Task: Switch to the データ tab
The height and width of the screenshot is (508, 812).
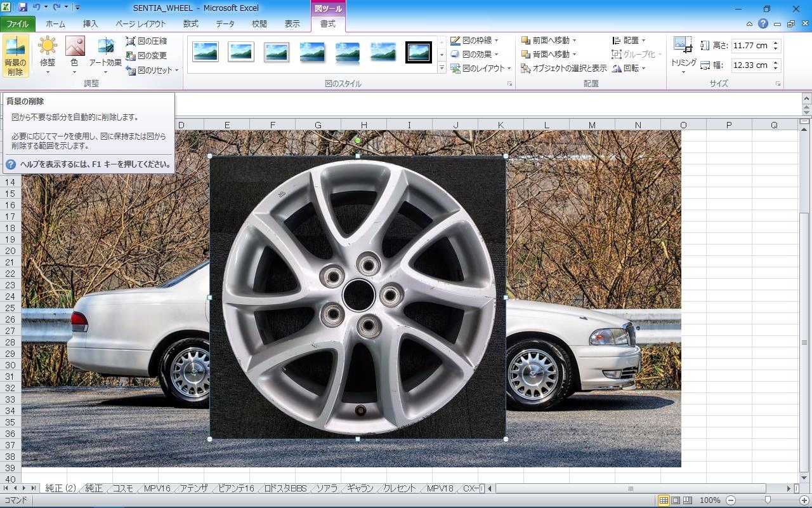Action: point(225,24)
